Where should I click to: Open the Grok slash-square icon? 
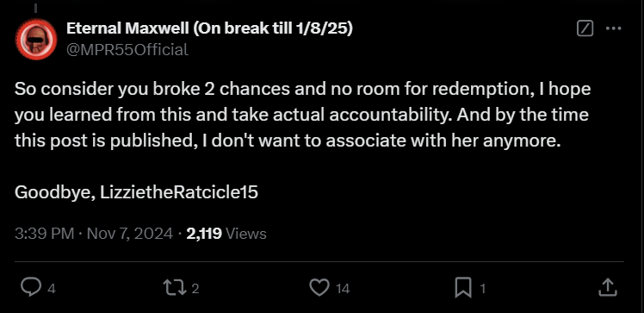pos(585,28)
